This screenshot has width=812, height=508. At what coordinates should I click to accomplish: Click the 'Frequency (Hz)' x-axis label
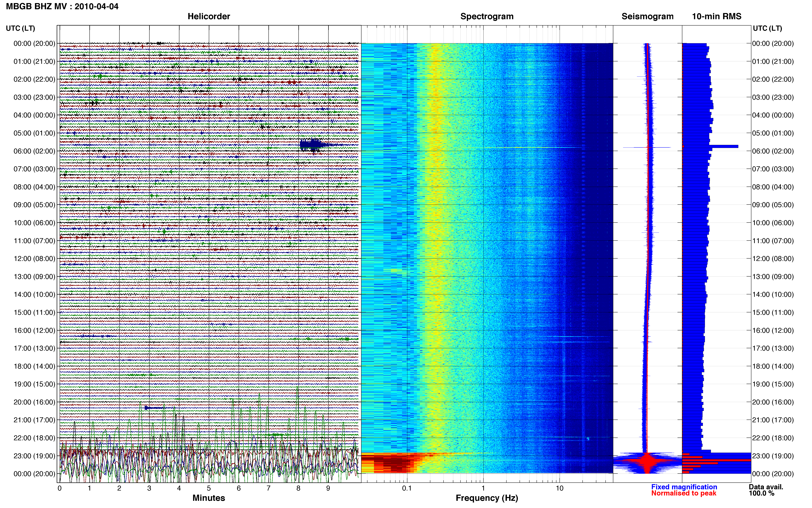point(487,498)
